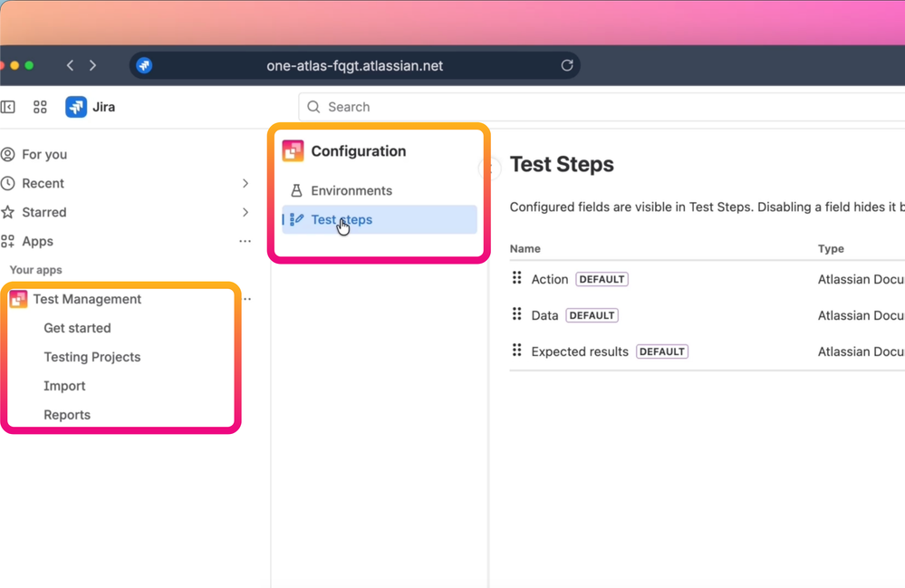Click the For you profile icon
The image size is (905, 588).
point(8,154)
